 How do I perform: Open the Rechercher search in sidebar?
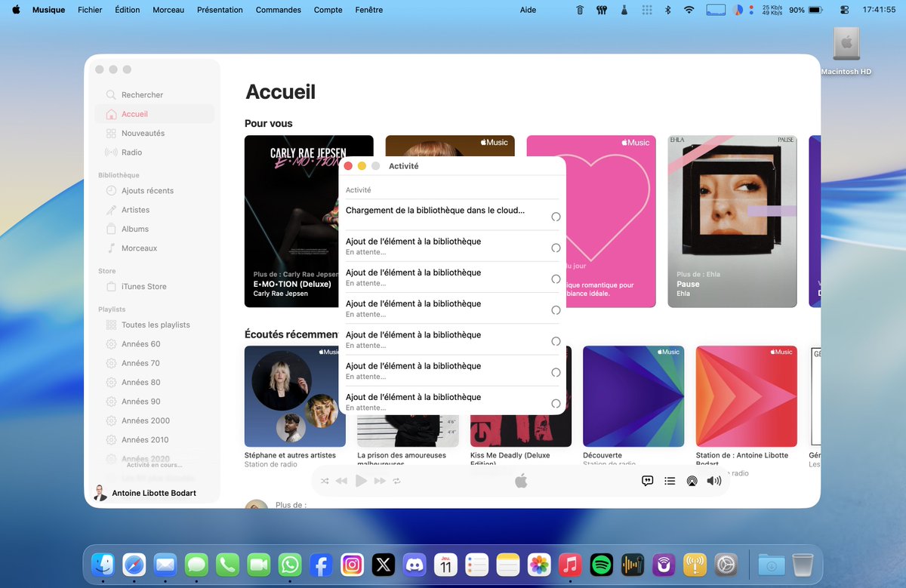point(155,95)
